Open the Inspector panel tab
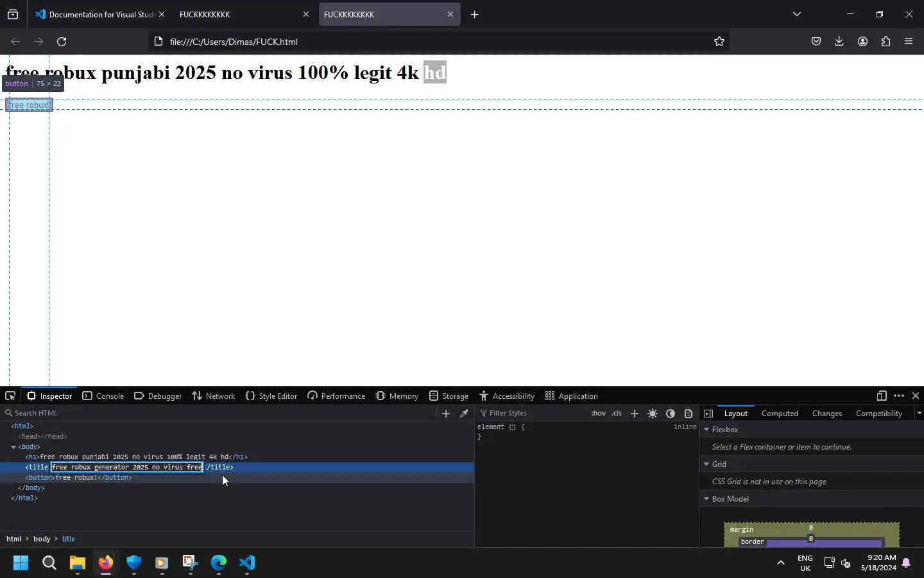The height and width of the screenshot is (578, 924). [49, 396]
